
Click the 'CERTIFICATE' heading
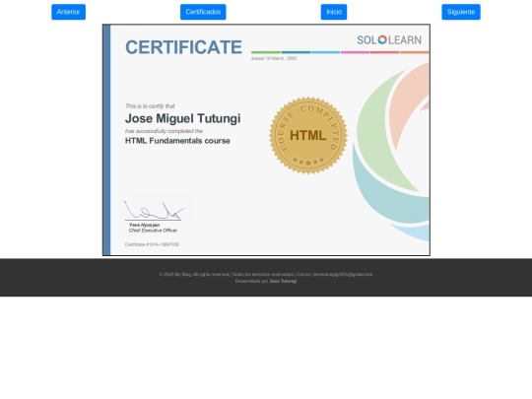point(183,47)
